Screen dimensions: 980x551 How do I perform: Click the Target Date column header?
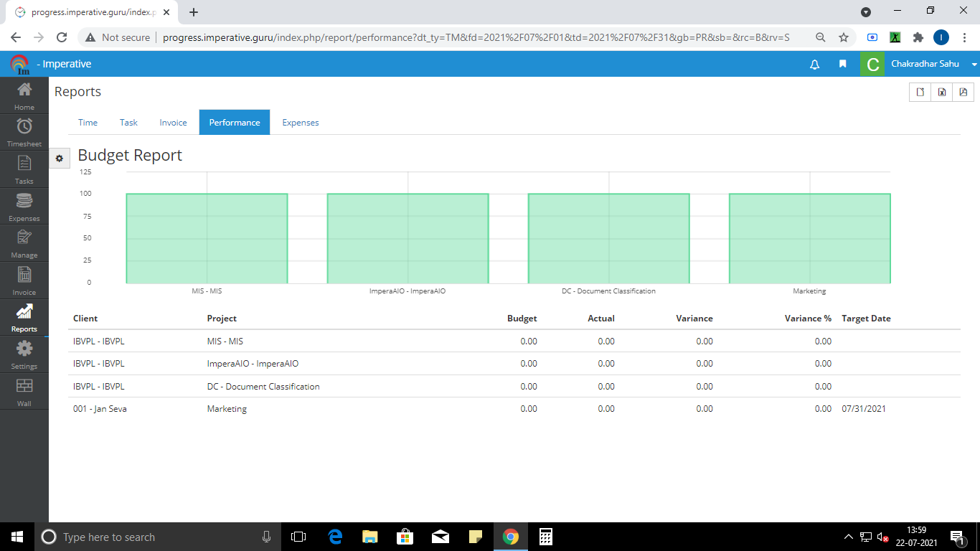866,319
